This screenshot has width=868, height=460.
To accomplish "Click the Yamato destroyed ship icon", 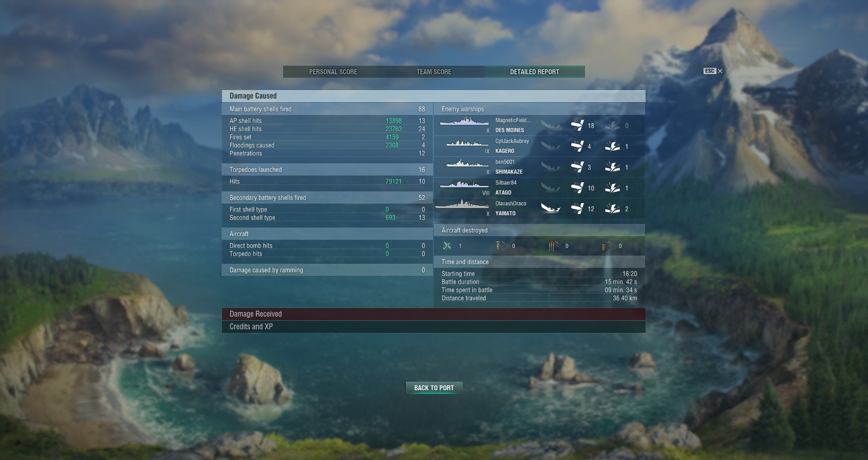I will (x=551, y=209).
